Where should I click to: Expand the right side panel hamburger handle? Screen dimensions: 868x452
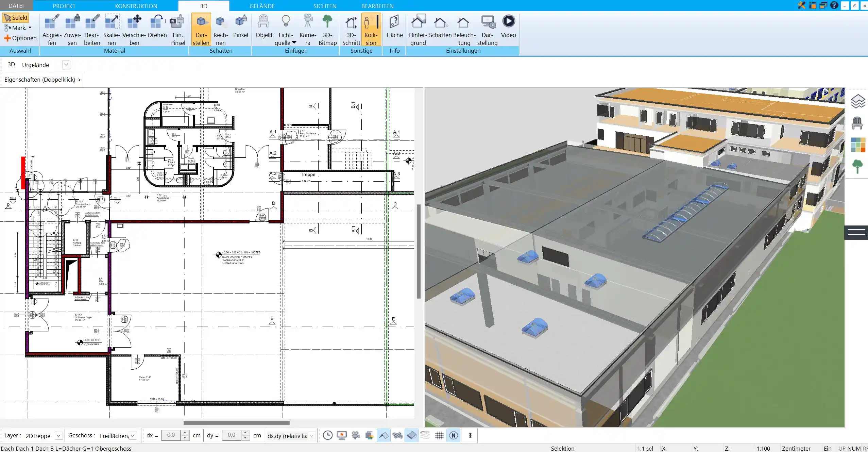click(856, 232)
